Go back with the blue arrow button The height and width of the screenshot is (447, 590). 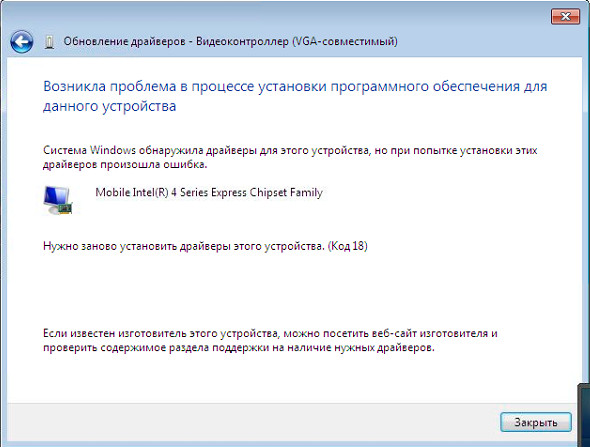tap(21, 41)
